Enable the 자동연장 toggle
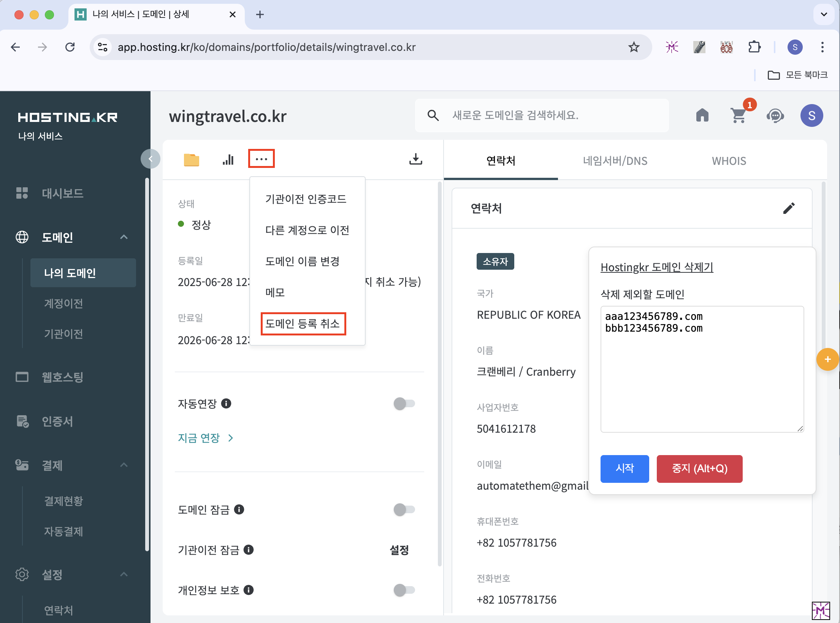The height and width of the screenshot is (623, 840). coord(404,403)
